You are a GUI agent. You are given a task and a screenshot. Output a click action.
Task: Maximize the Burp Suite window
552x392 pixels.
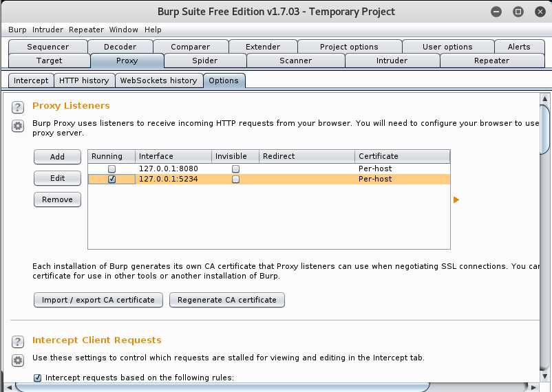518,12
